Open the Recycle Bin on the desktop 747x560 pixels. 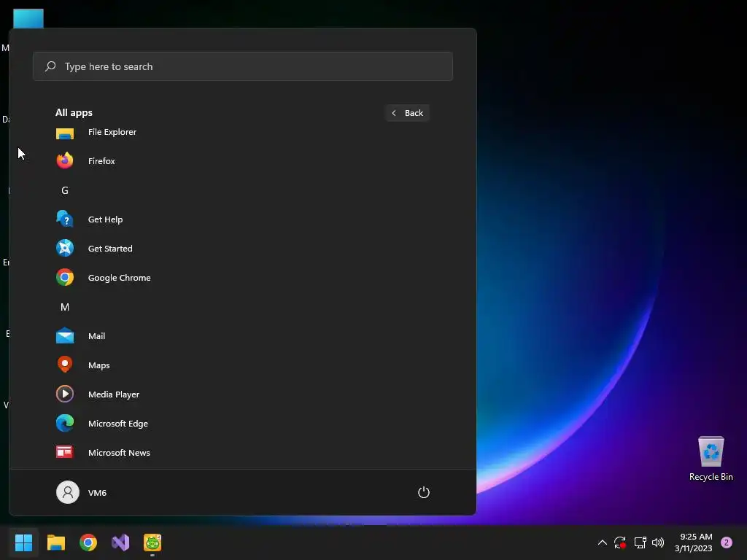711,458
